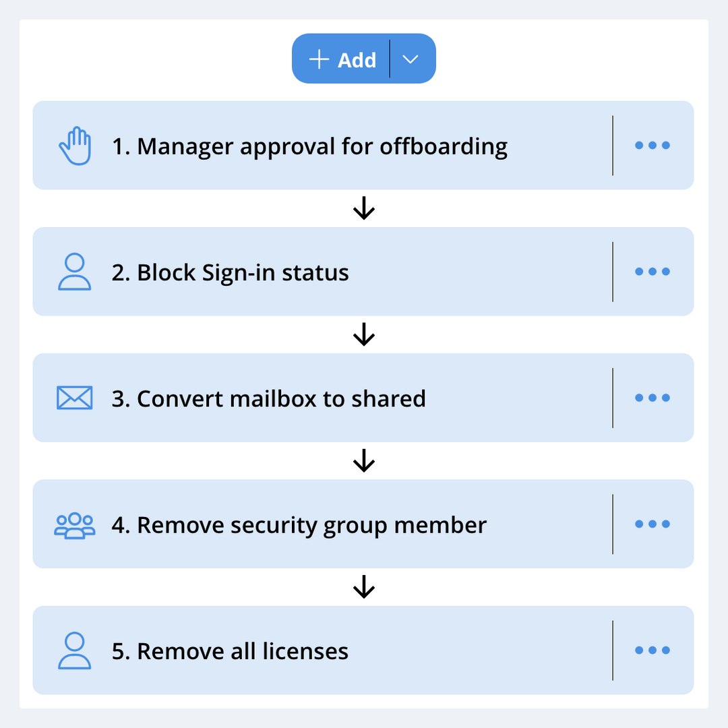Click the Add button to create a task
Viewport: 728px width, 728px height.
tap(344, 59)
